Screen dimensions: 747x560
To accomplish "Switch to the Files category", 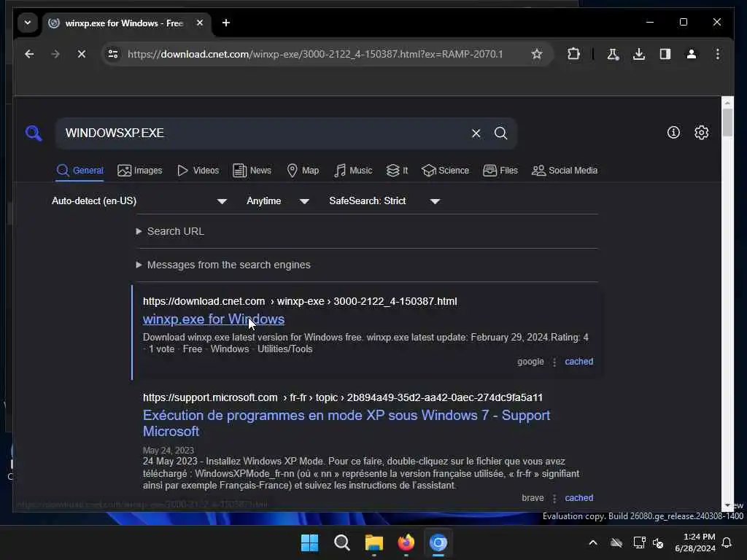I will 500,171.
